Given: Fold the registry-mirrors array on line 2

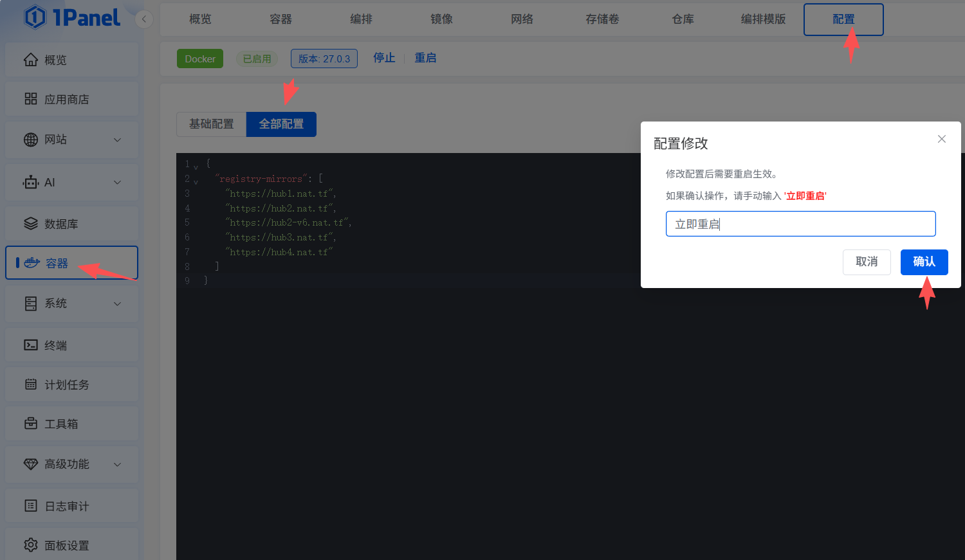Looking at the screenshot, I should click(x=196, y=182).
